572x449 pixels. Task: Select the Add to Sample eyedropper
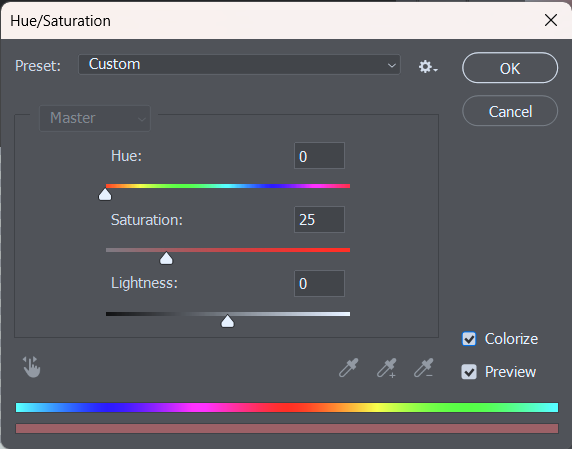[386, 368]
